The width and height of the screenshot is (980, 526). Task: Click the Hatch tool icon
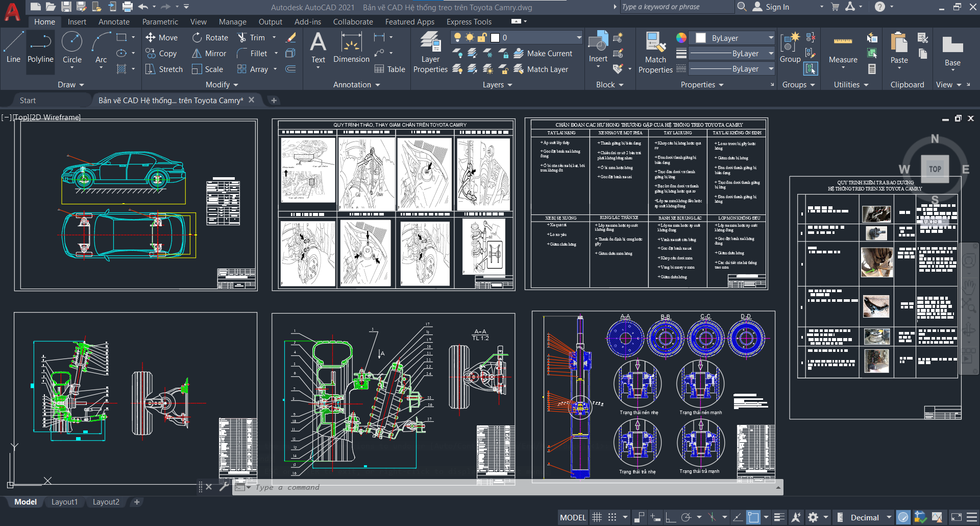(121, 69)
